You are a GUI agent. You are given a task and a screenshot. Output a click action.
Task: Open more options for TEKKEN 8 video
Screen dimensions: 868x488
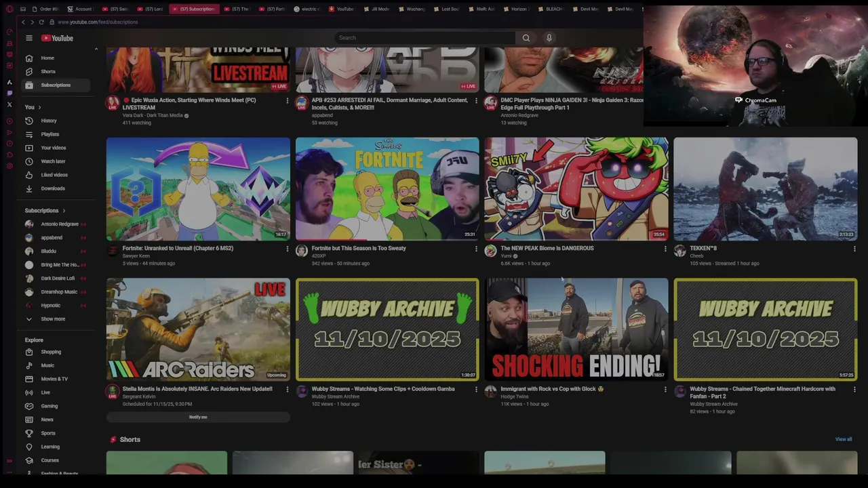coord(854,249)
